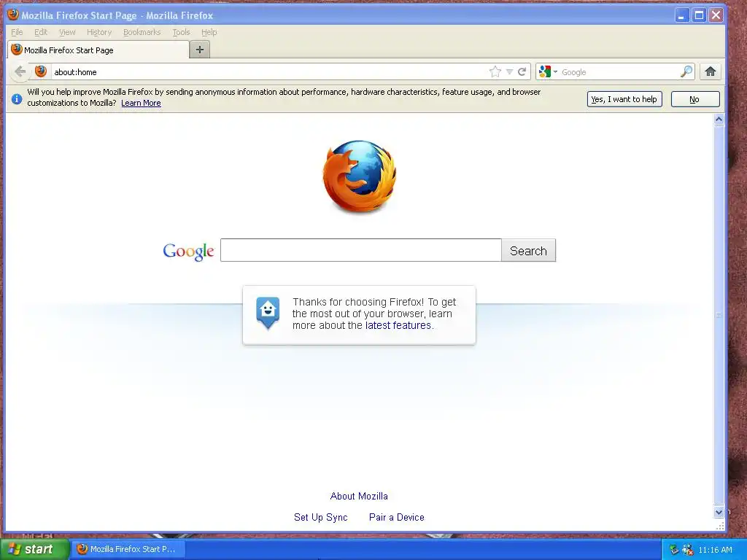Select the Mozilla Firefox Start Page tab
Image resolution: width=747 pixels, height=560 pixels.
[98, 50]
